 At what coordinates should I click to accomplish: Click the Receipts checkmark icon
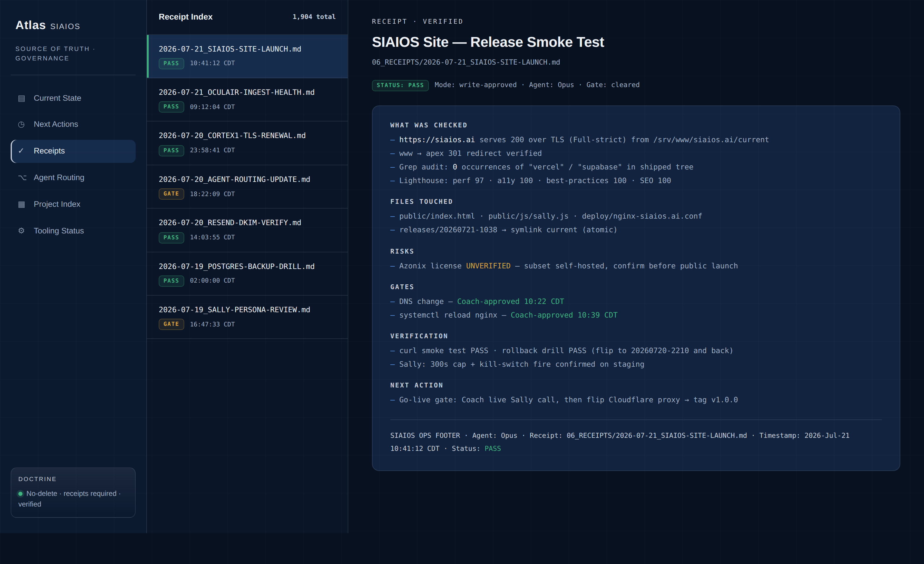click(x=21, y=151)
